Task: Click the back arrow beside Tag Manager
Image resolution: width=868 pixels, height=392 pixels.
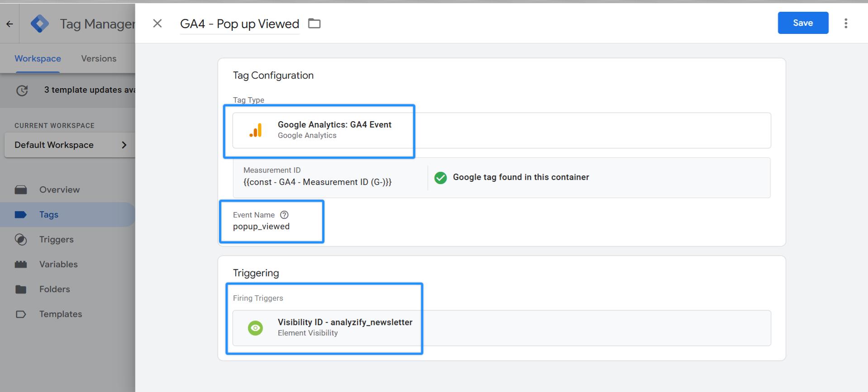Action: coord(10,24)
